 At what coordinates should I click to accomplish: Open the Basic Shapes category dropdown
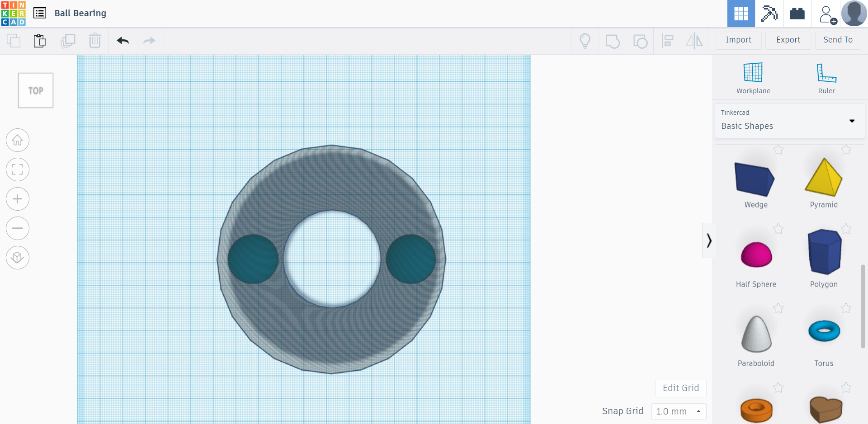(x=790, y=121)
